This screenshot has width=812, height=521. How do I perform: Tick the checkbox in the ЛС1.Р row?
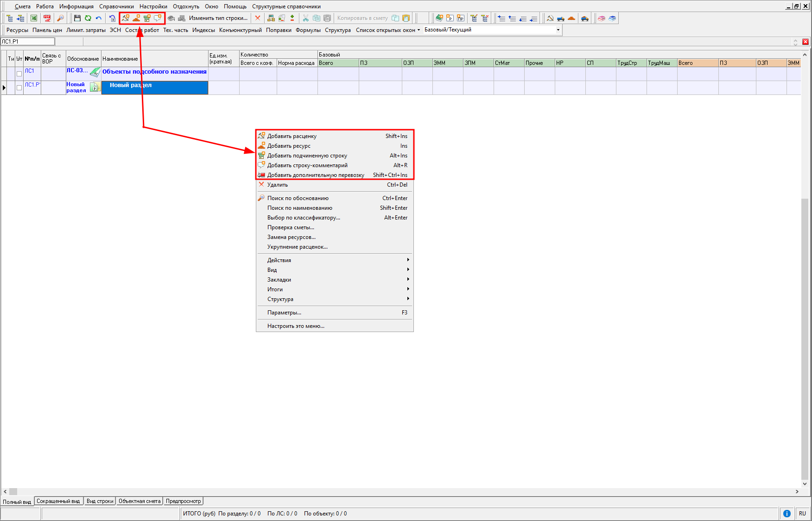(19, 88)
